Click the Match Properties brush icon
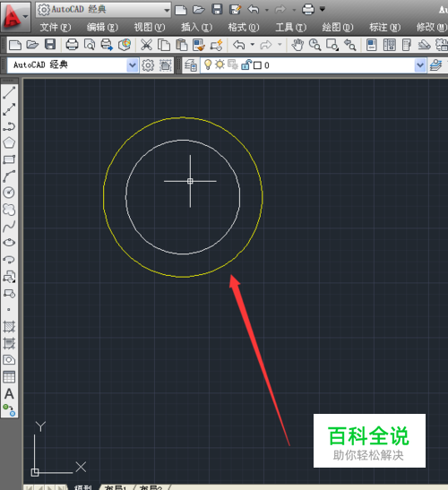 [199, 45]
